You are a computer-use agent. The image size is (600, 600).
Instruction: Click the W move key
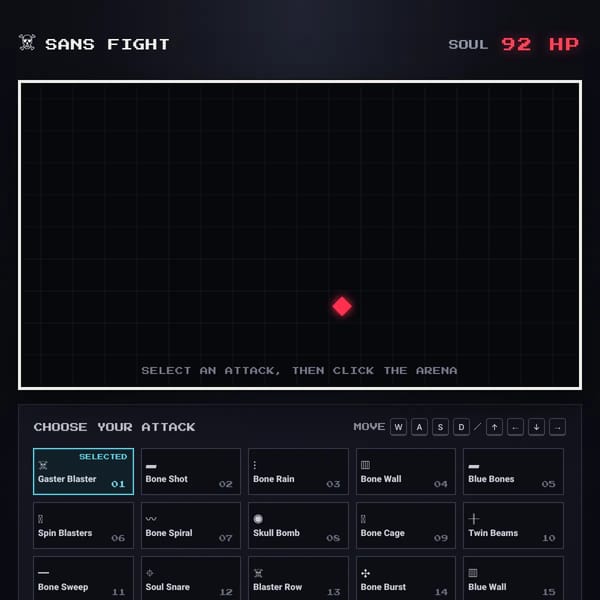coord(398,427)
